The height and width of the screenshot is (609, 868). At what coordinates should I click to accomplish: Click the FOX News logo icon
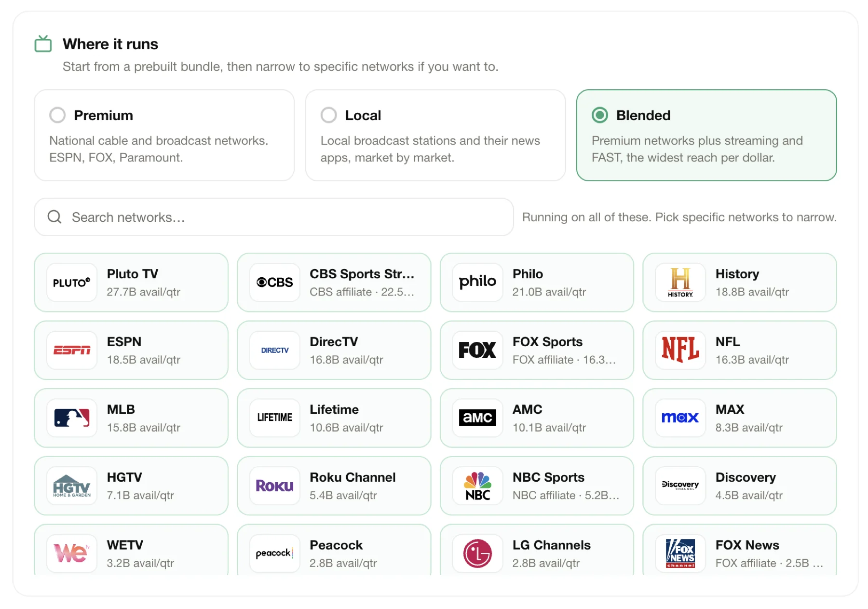680,554
